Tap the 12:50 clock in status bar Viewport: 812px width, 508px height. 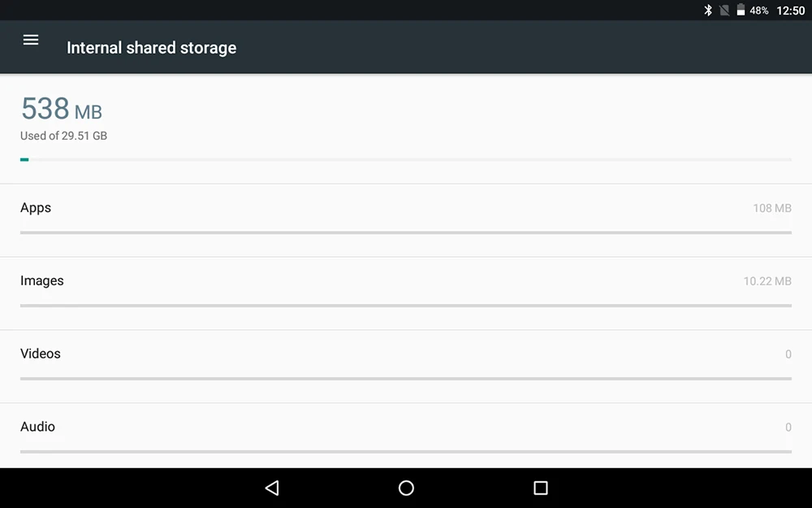[791, 11]
